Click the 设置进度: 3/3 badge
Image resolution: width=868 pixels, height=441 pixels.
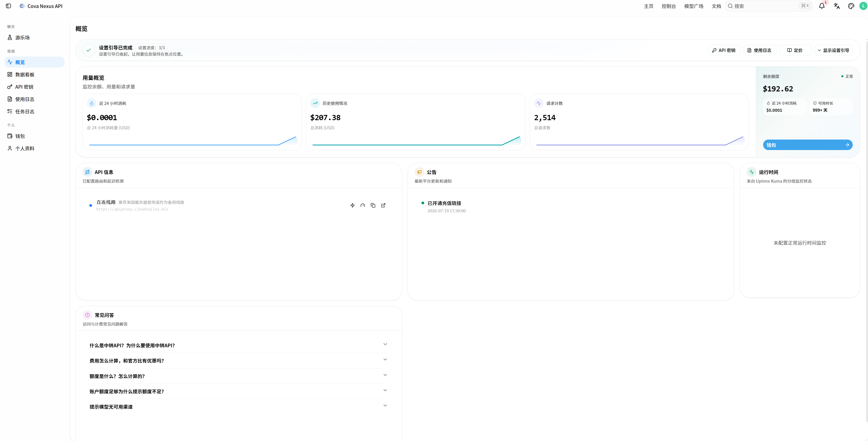(x=151, y=47)
